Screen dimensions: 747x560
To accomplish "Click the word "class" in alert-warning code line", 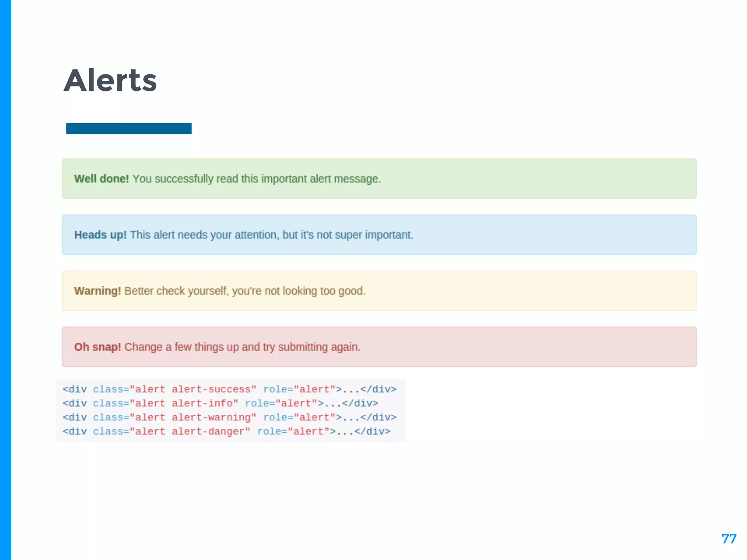I will tap(108, 417).
